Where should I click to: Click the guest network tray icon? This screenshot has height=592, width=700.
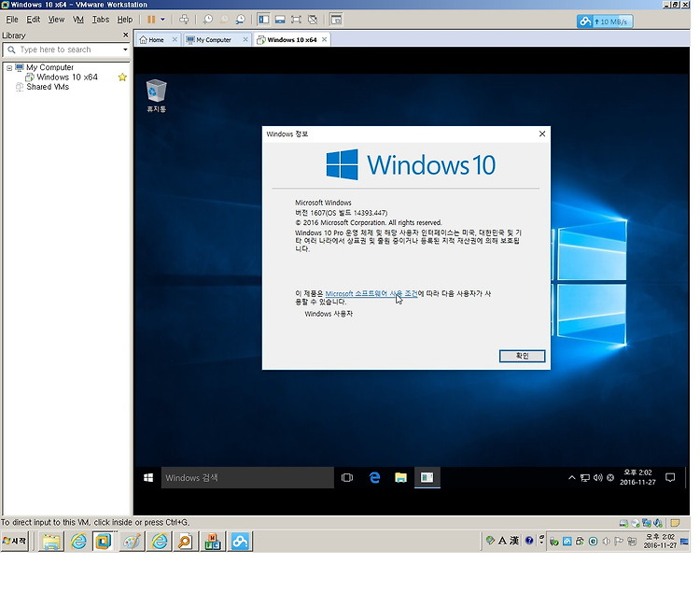[x=585, y=478]
